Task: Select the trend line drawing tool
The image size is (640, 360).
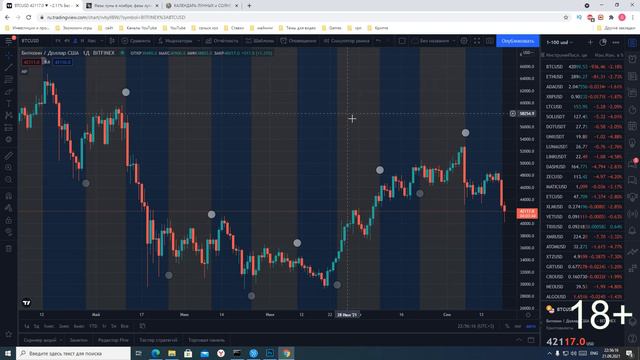Action: tap(9, 67)
